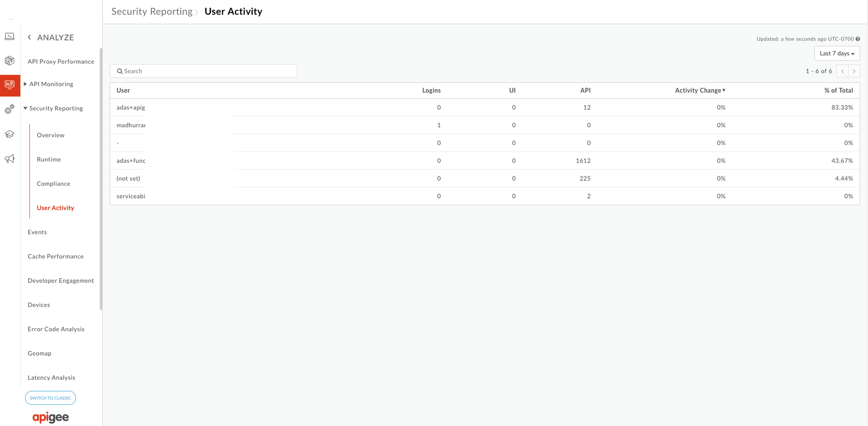This screenshot has width=868, height=426.
Task: Open the announcements megaphone icon
Action: pos(10,159)
